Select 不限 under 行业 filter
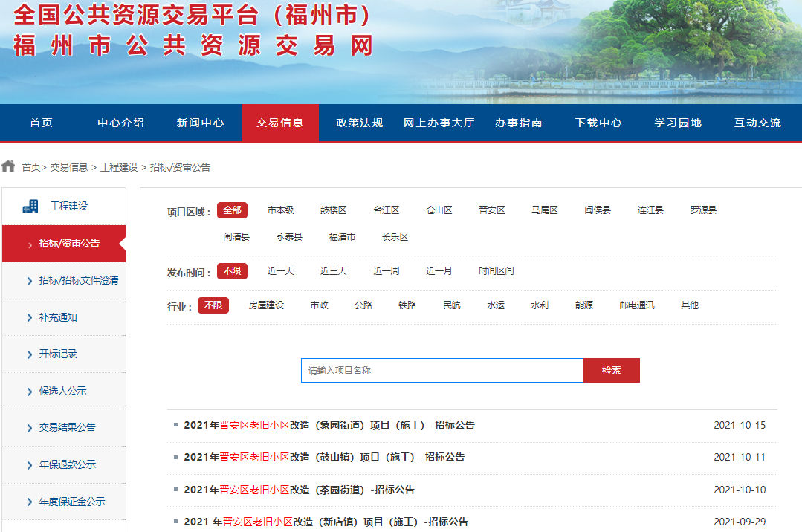This screenshot has height=532, width=802. [x=213, y=305]
